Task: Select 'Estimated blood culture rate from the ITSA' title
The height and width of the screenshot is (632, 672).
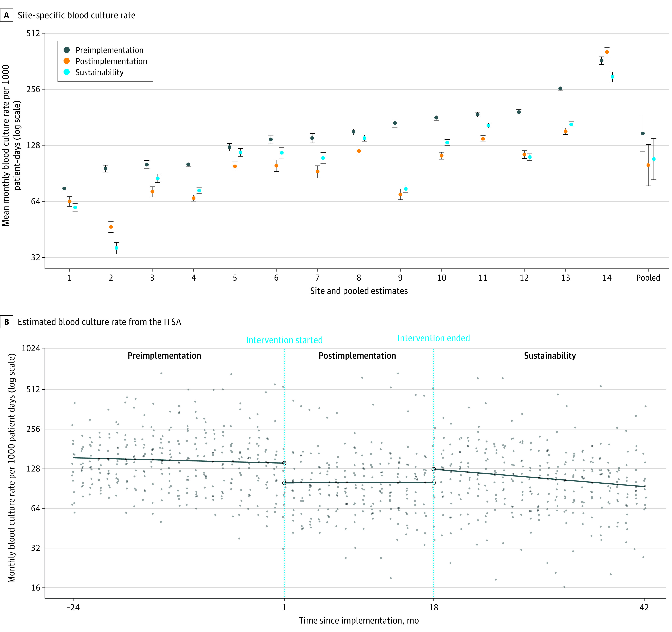Action: pos(99,322)
